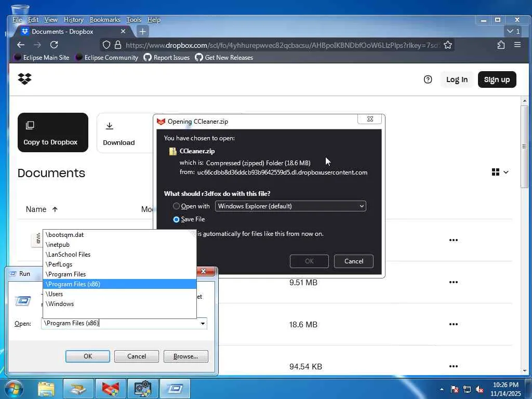Close the Run dialog
This screenshot has height=399, width=532.
204,271
